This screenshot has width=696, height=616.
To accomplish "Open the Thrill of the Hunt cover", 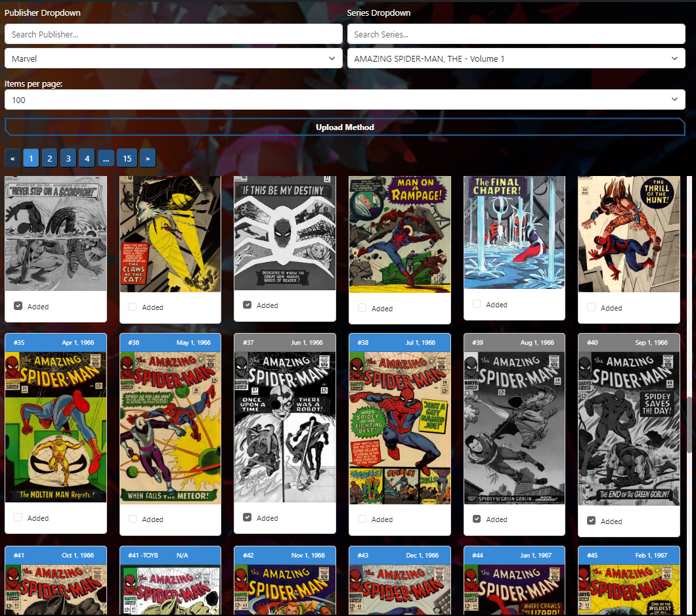I will tap(629, 234).
